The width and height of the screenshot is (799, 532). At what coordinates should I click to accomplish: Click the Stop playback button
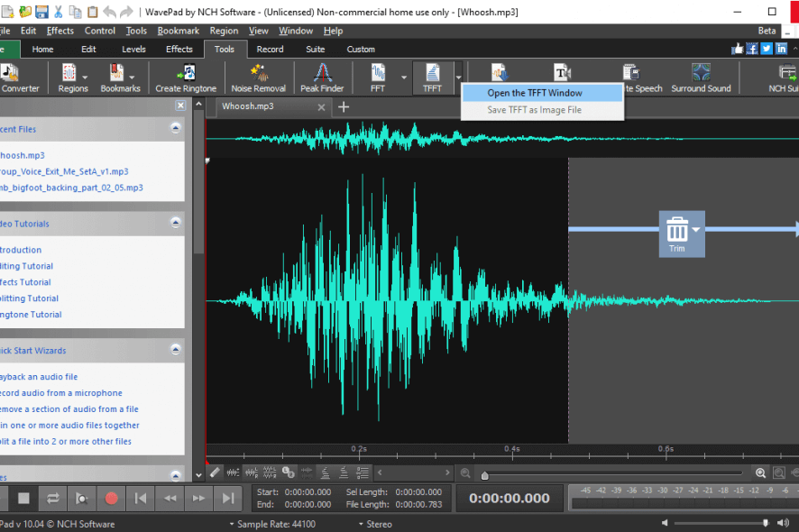[x=23, y=498]
